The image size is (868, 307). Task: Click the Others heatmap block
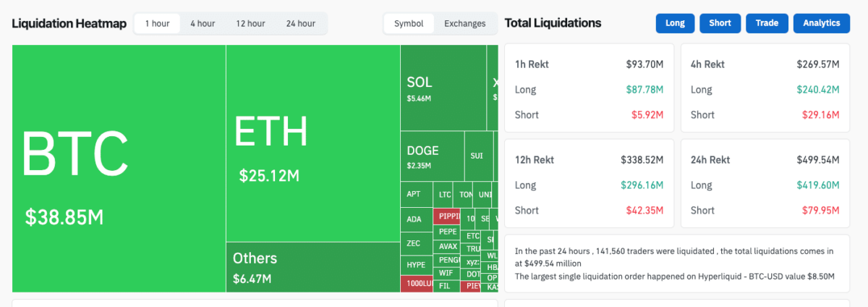click(312, 266)
